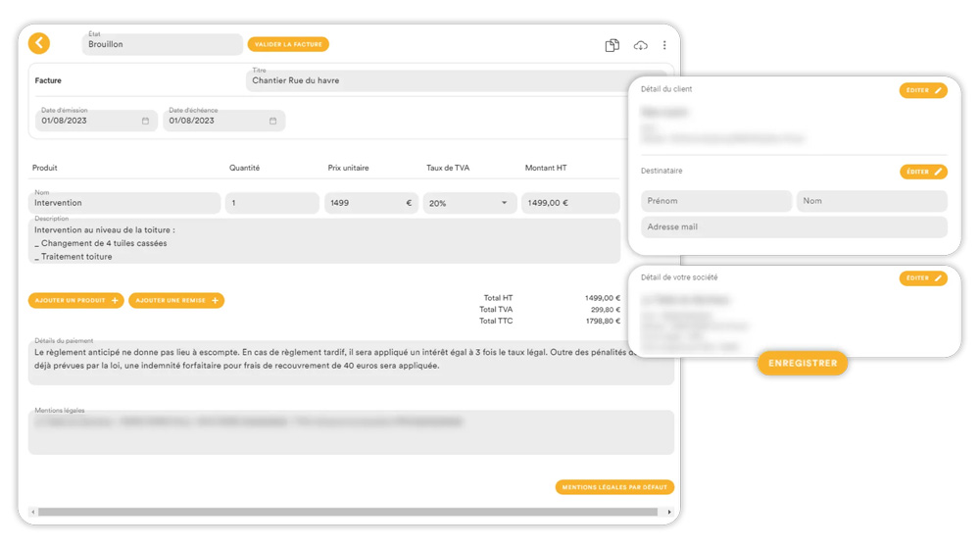Click the duplicate invoice icon
This screenshot has height=549, width=980.
[x=612, y=45]
